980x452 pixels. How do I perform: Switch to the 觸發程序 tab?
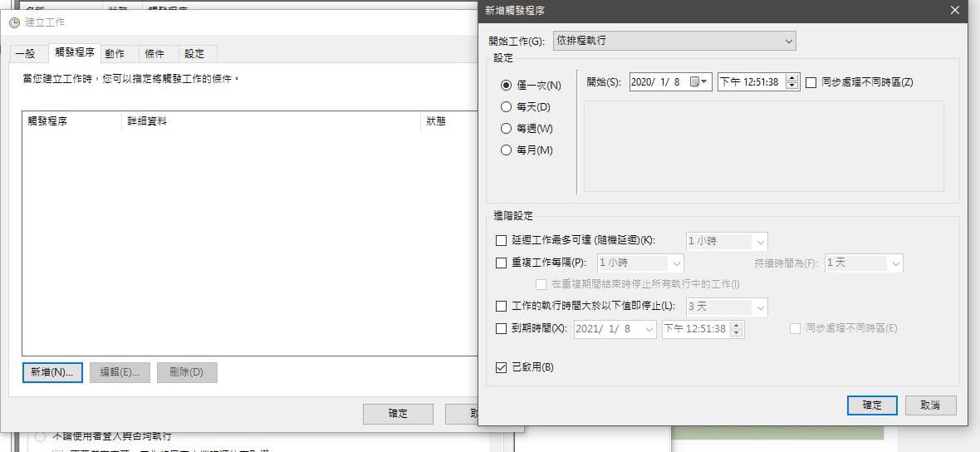pos(75,52)
